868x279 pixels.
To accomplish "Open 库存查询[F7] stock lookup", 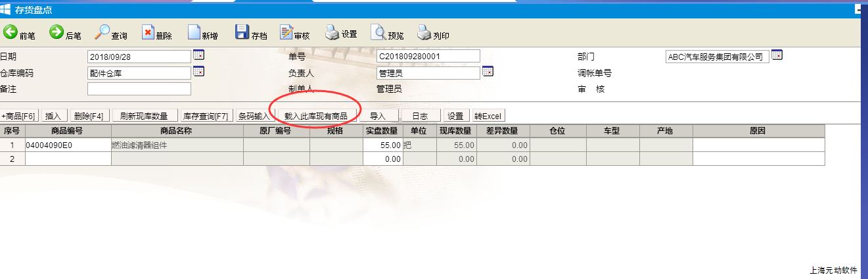I will coord(206,116).
